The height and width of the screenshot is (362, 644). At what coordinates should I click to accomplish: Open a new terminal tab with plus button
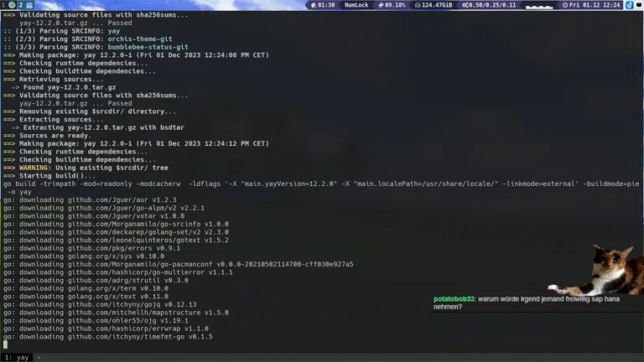(x=39, y=358)
